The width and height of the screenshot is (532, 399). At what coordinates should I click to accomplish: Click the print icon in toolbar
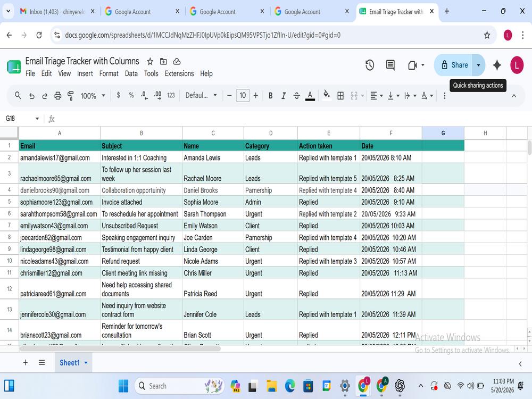pyautogui.click(x=57, y=96)
